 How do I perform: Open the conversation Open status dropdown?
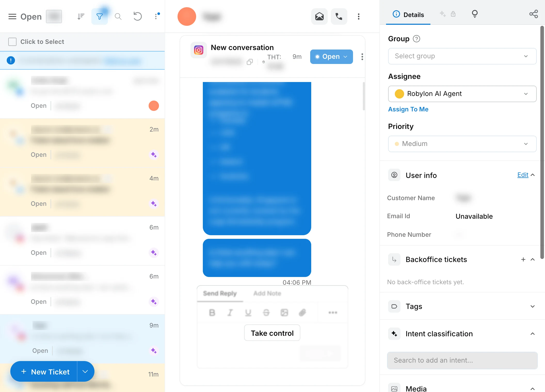point(331,57)
